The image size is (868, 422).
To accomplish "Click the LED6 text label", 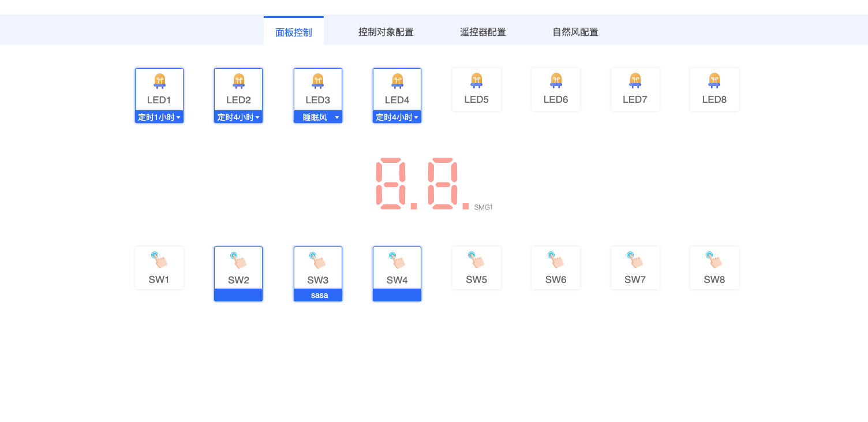I will pos(556,99).
